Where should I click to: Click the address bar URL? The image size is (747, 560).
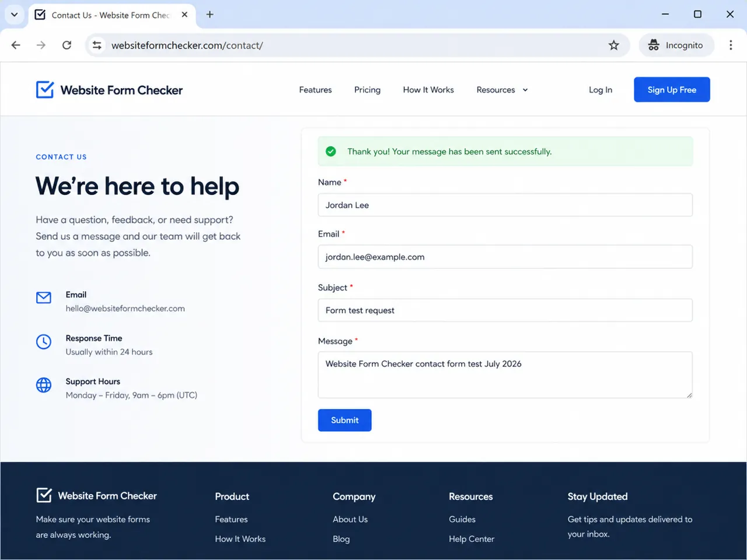click(x=187, y=45)
